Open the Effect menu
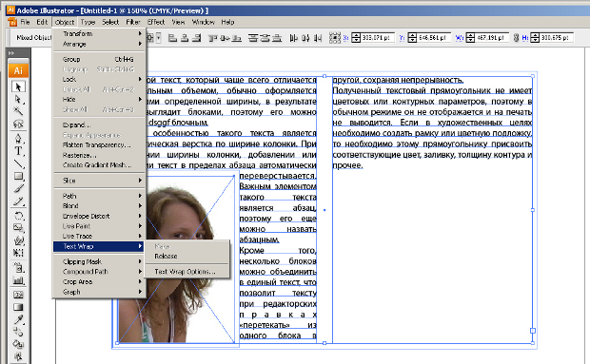 [x=156, y=22]
